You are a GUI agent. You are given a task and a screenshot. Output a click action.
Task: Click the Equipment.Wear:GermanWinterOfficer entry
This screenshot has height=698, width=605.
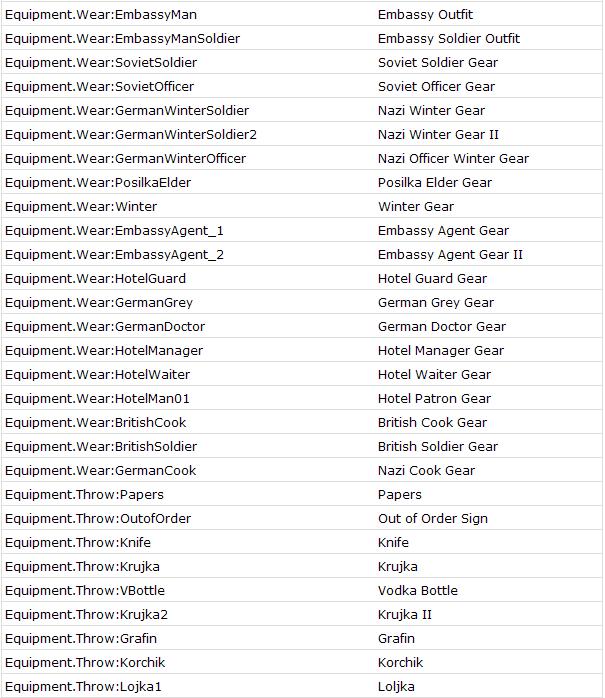point(125,159)
